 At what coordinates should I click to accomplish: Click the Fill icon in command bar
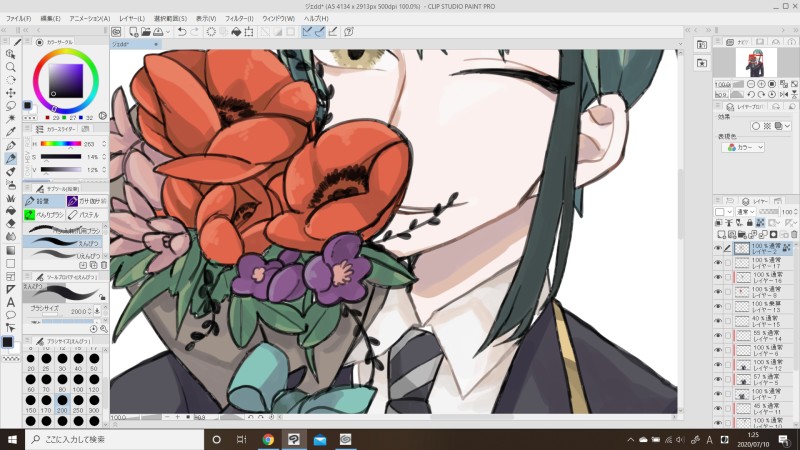tap(236, 32)
